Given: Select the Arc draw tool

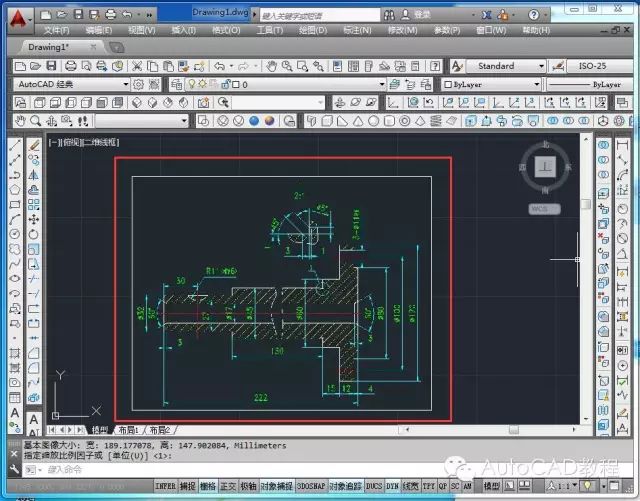Looking at the screenshot, I should pos(15,219).
